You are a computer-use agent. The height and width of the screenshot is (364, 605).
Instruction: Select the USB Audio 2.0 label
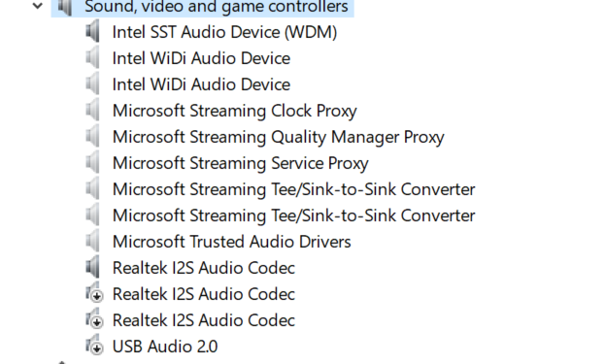tap(165, 347)
